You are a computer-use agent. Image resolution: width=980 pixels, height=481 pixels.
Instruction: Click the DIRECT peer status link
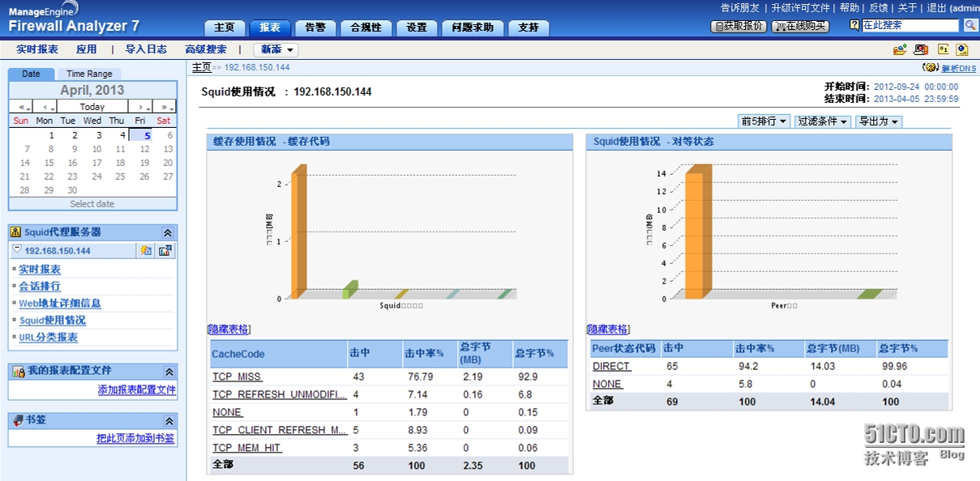[611, 366]
